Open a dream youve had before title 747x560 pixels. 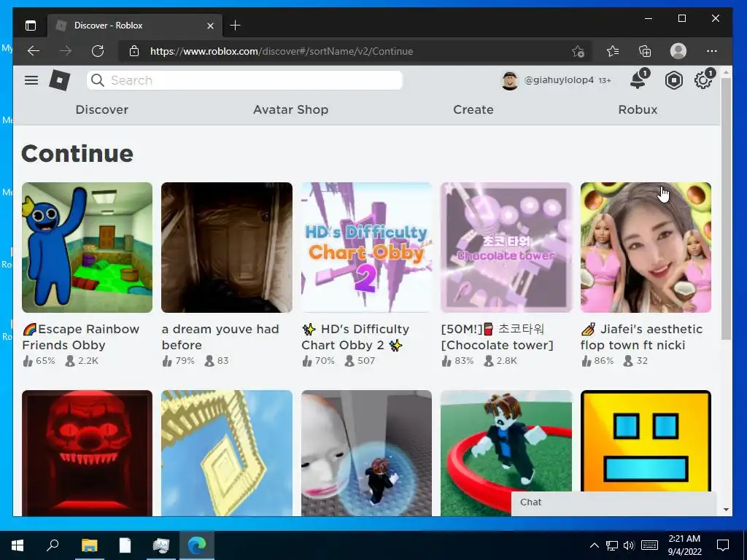[220, 337]
